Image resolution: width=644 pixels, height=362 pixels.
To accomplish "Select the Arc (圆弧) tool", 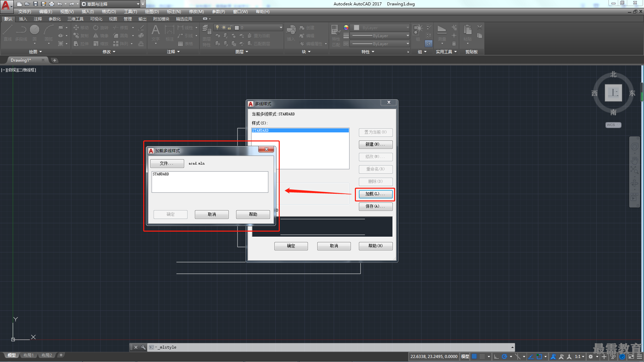I will click(x=49, y=33).
